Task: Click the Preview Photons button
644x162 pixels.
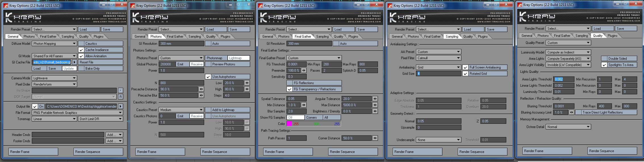Action: 227,64
